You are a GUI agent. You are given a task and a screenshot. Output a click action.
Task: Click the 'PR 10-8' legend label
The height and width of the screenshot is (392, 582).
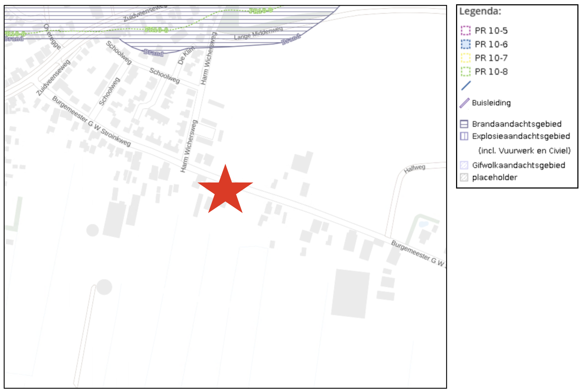click(x=491, y=71)
